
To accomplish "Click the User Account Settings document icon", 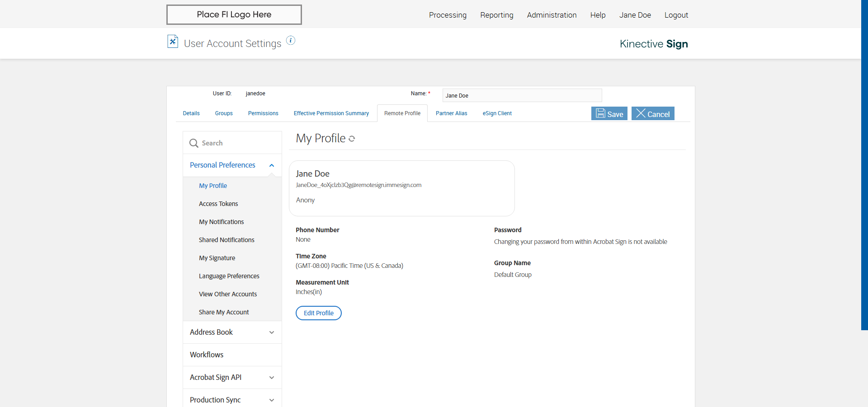I will pos(173,42).
